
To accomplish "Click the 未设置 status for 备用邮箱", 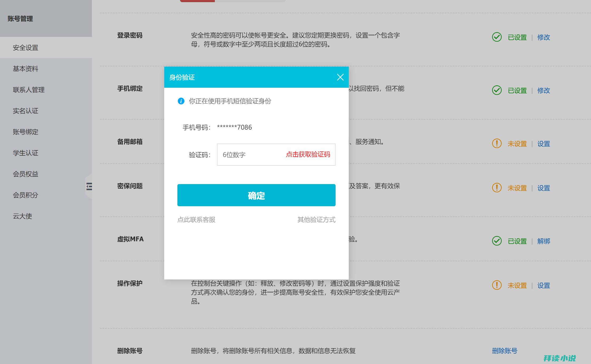I will click(517, 144).
